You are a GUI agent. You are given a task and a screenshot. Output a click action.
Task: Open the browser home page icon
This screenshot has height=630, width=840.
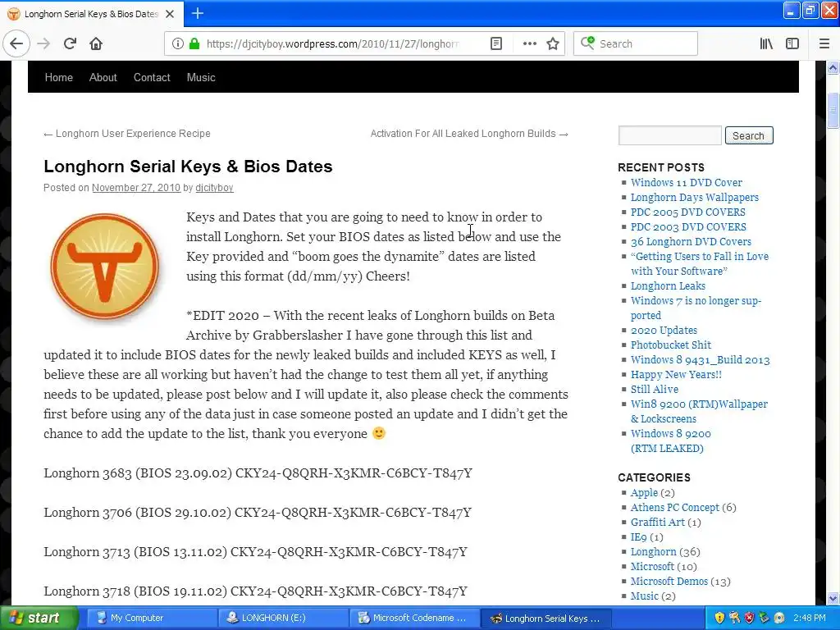(x=96, y=43)
